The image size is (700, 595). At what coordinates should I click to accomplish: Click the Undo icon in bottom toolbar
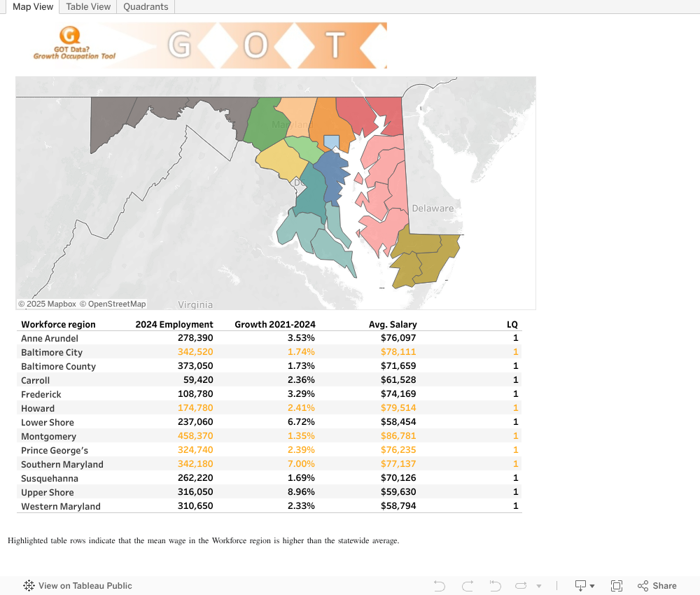[x=440, y=586]
